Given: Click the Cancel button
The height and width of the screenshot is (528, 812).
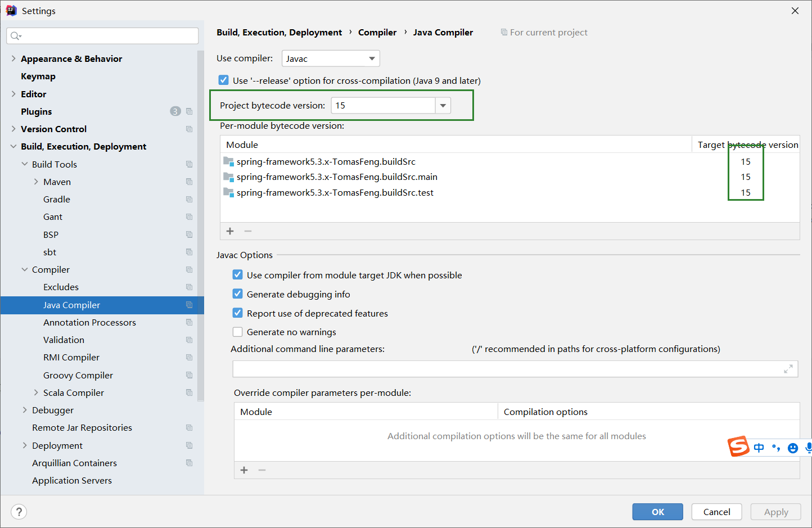Looking at the screenshot, I should click(x=716, y=512).
